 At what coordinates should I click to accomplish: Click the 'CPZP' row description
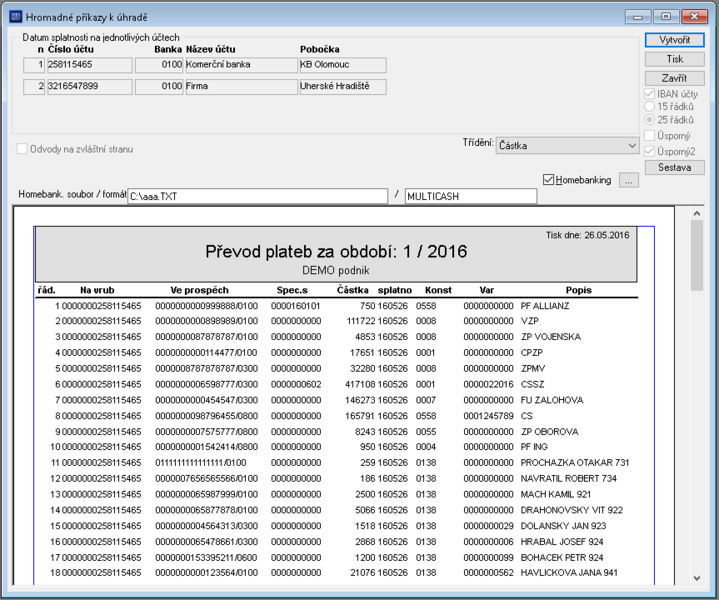[x=532, y=353]
